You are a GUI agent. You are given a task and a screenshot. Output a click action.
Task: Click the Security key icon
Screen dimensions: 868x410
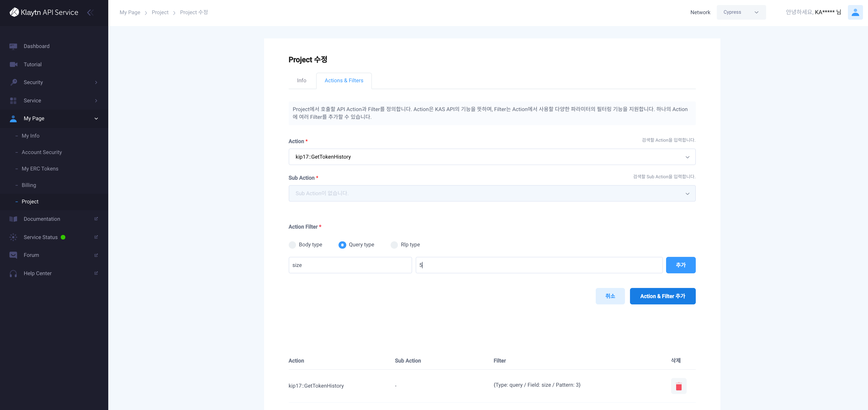(x=13, y=82)
